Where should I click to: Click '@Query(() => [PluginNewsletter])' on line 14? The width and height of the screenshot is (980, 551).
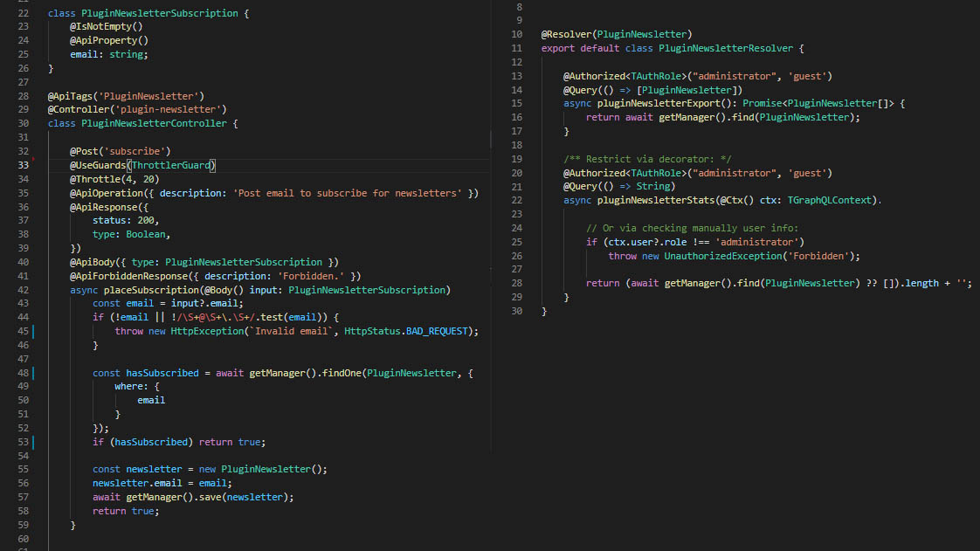[x=652, y=91]
